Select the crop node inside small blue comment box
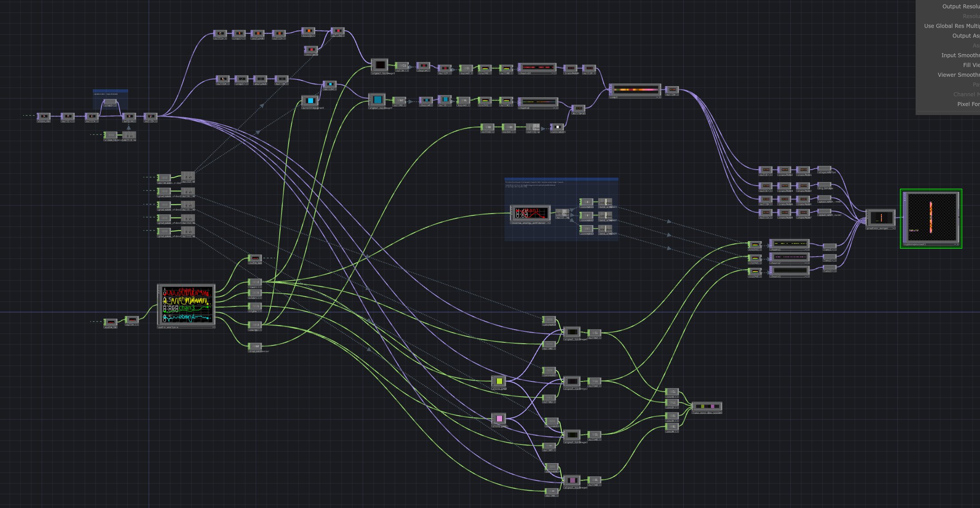The image size is (980, 508). click(110, 103)
